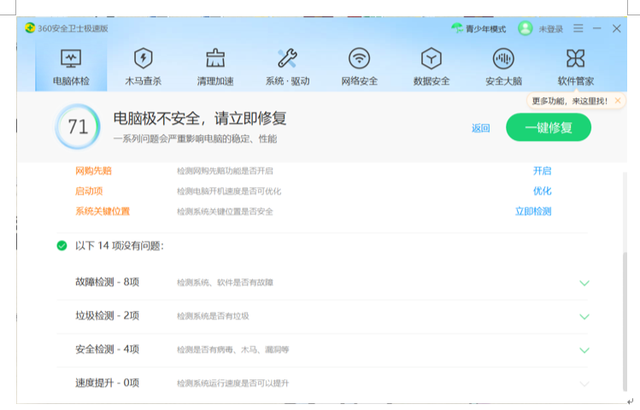The image size is (640, 410).
Task: Open the hamburger main menu
Action: point(578,28)
